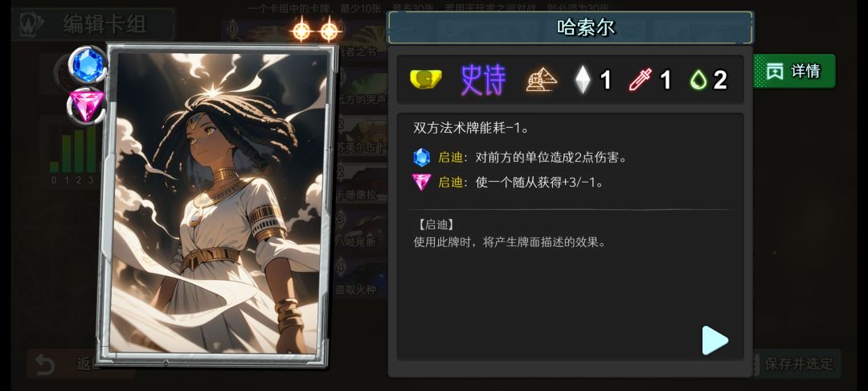868x391 pixels.
Task: Tap the glowing star markers above card
Action: pyautogui.click(x=315, y=29)
